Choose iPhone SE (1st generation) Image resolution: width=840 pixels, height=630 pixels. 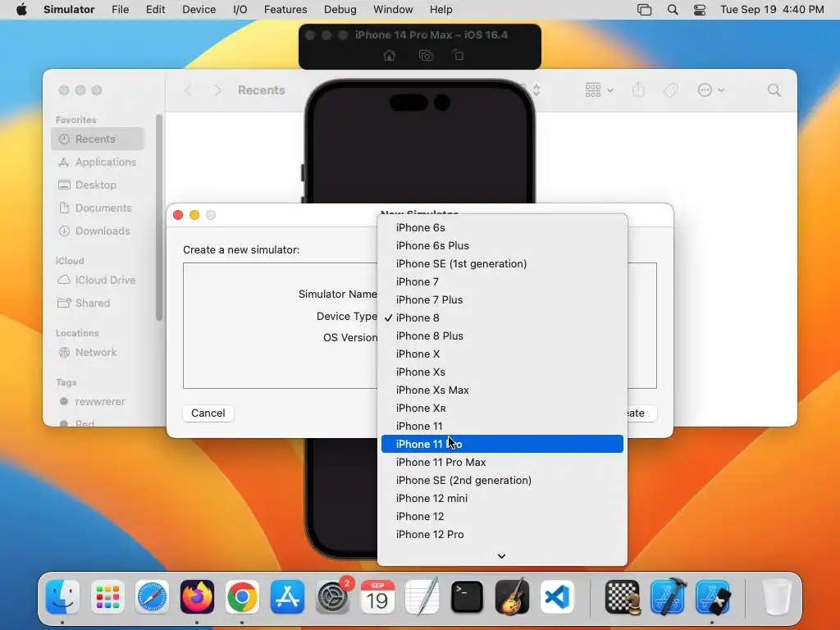click(x=502, y=263)
